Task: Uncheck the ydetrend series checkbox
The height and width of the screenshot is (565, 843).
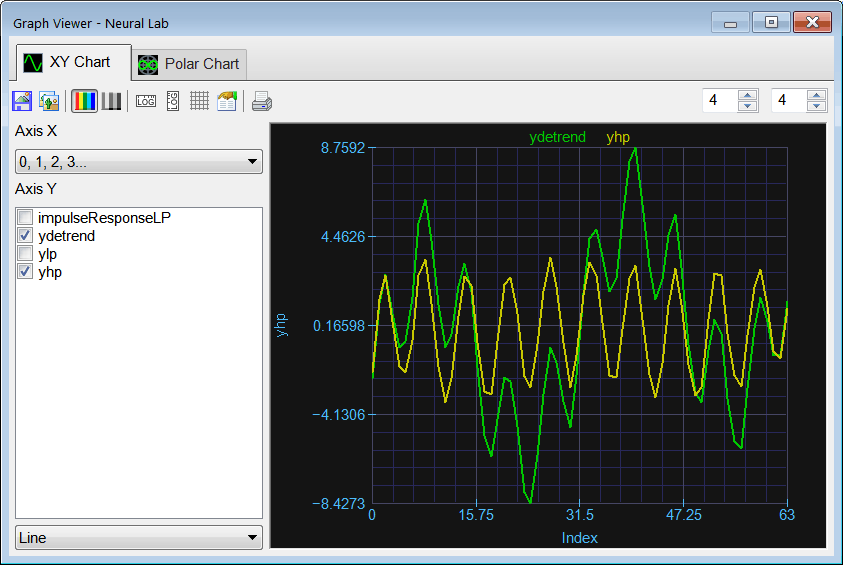Action: [25, 235]
